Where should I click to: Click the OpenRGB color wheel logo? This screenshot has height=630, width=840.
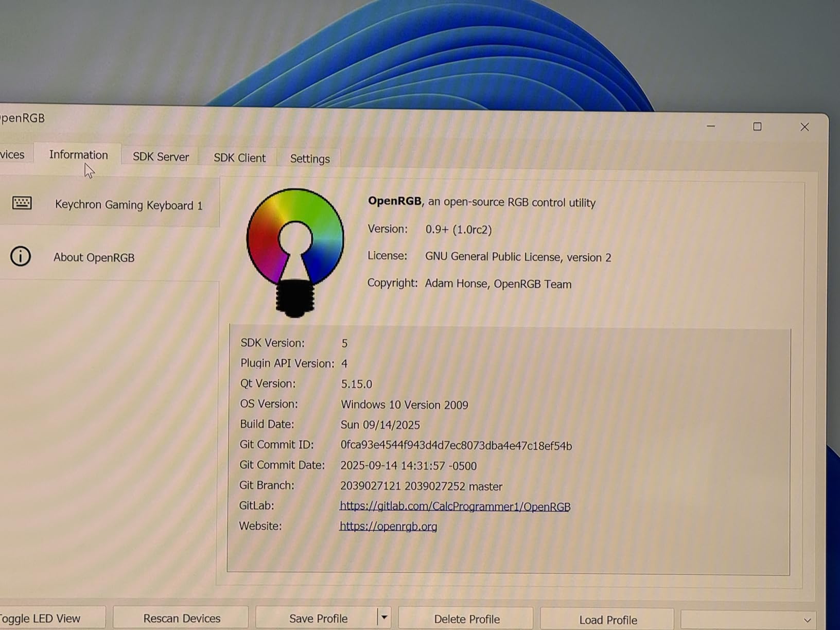(x=295, y=252)
